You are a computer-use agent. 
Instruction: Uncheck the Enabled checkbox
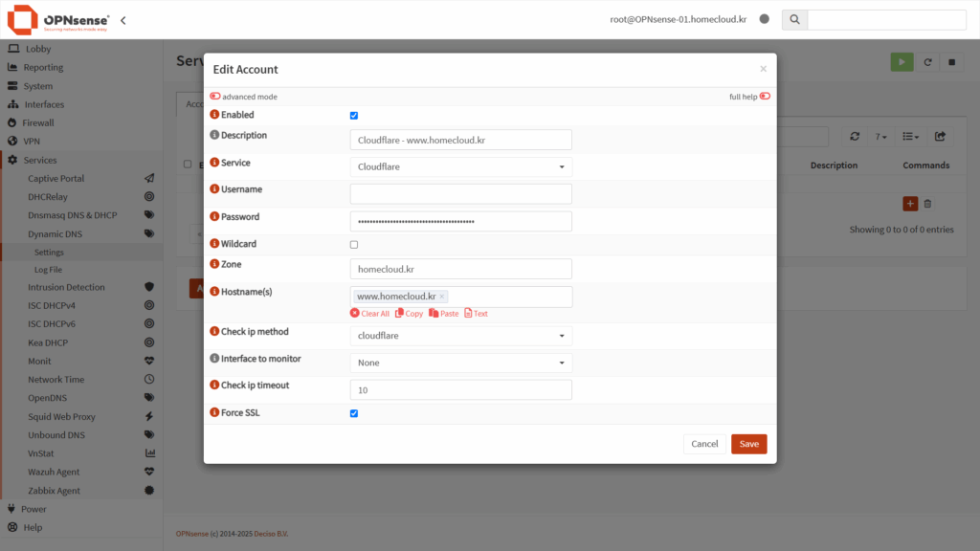pyautogui.click(x=354, y=116)
